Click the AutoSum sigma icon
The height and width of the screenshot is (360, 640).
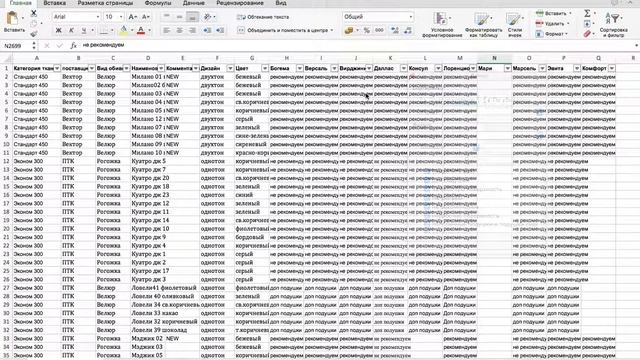point(587,13)
